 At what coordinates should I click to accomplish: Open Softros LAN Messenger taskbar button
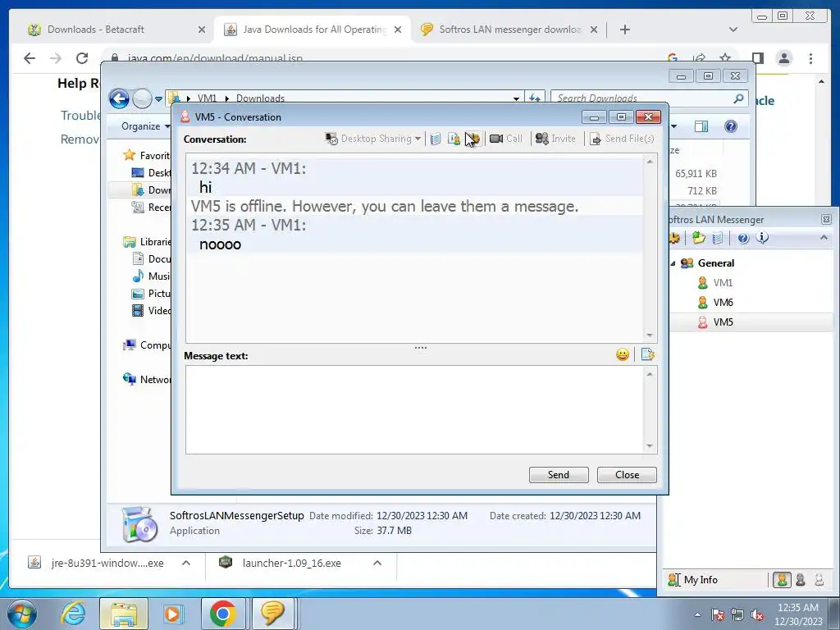(272, 614)
